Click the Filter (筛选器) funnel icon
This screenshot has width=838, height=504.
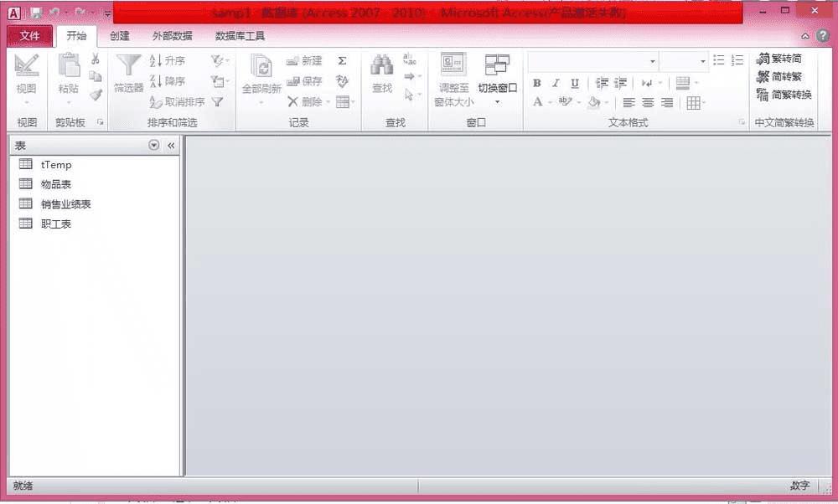tap(129, 65)
